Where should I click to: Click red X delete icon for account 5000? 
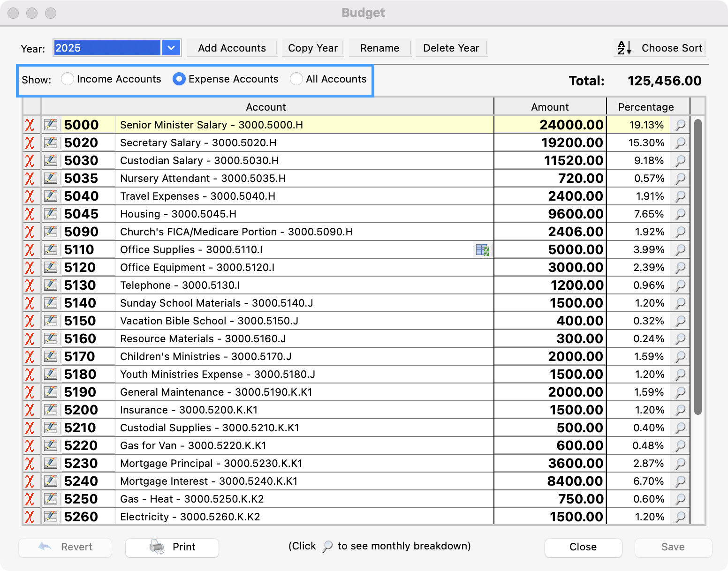tap(30, 125)
